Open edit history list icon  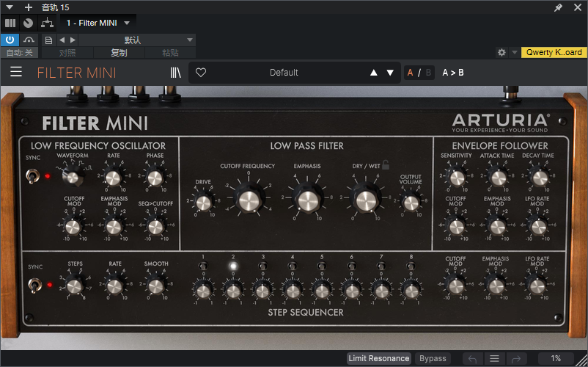tap(494, 359)
